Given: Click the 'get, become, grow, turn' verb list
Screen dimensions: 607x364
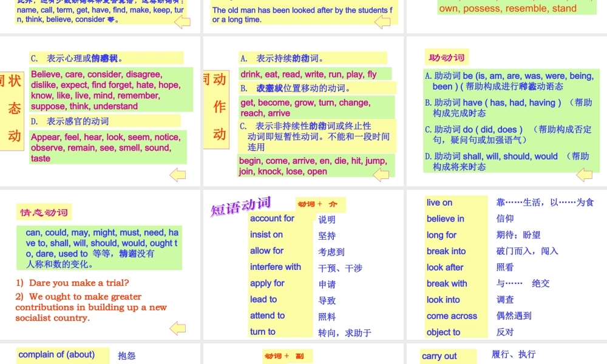Looking at the screenshot, I should click(317, 108).
